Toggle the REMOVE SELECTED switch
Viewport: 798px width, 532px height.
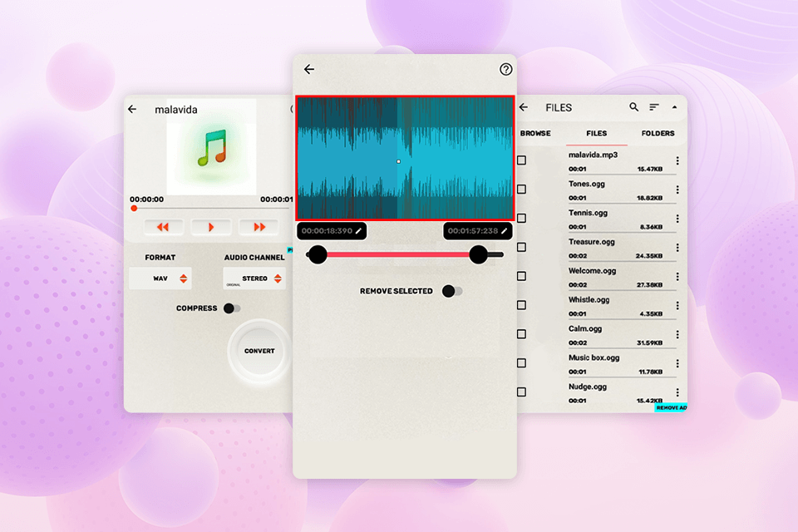(x=452, y=291)
